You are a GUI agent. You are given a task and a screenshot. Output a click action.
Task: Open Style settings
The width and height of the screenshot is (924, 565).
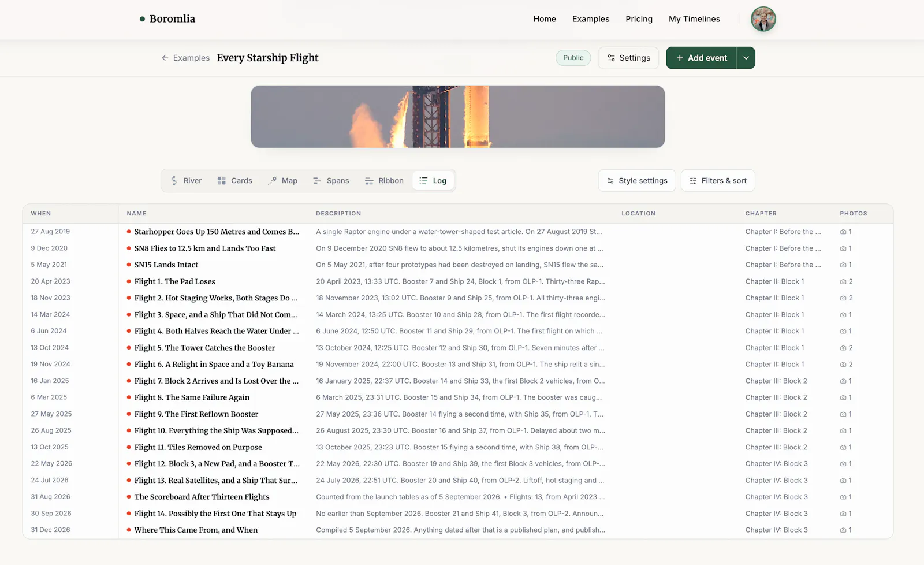click(637, 181)
